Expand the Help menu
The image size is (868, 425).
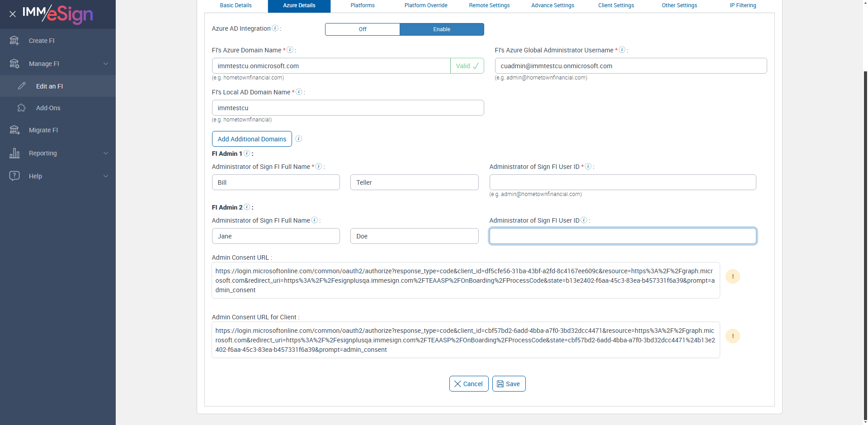click(106, 176)
